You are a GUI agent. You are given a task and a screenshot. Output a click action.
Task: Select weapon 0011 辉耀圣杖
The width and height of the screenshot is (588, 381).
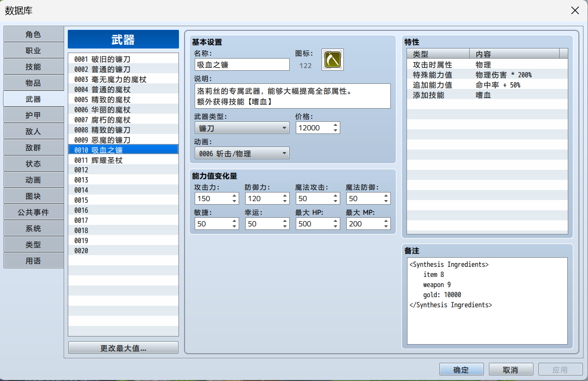tap(123, 160)
